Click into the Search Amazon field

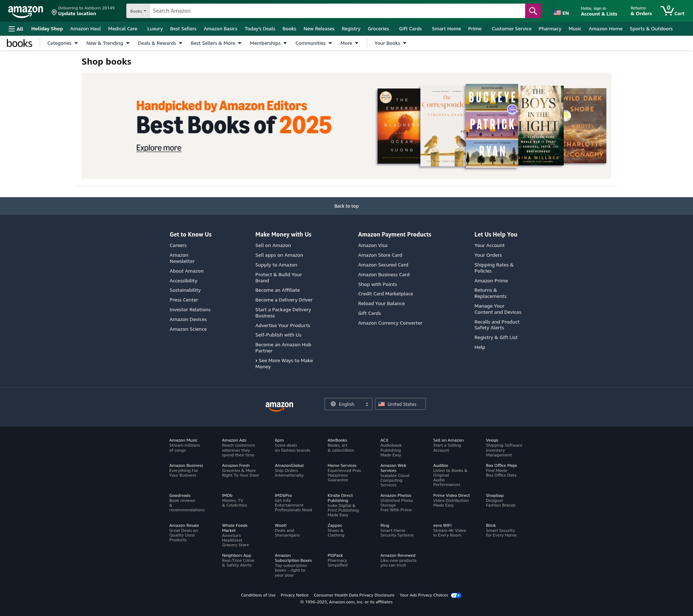pos(337,11)
